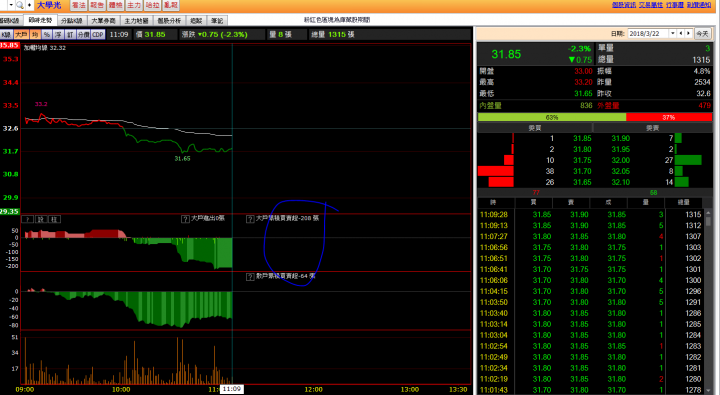Toggle the CDP button
720x395 pixels.
(x=98, y=34)
